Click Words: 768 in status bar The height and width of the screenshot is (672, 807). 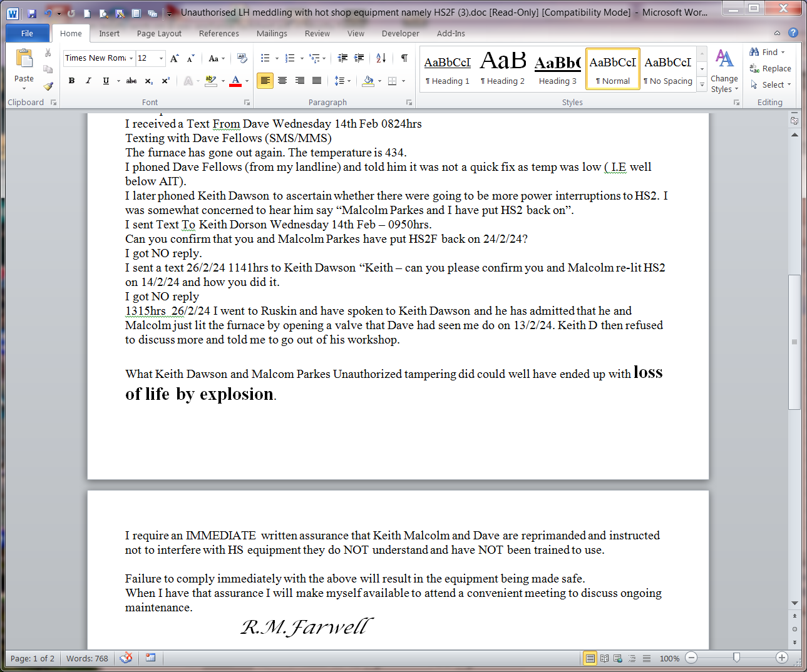(x=87, y=658)
